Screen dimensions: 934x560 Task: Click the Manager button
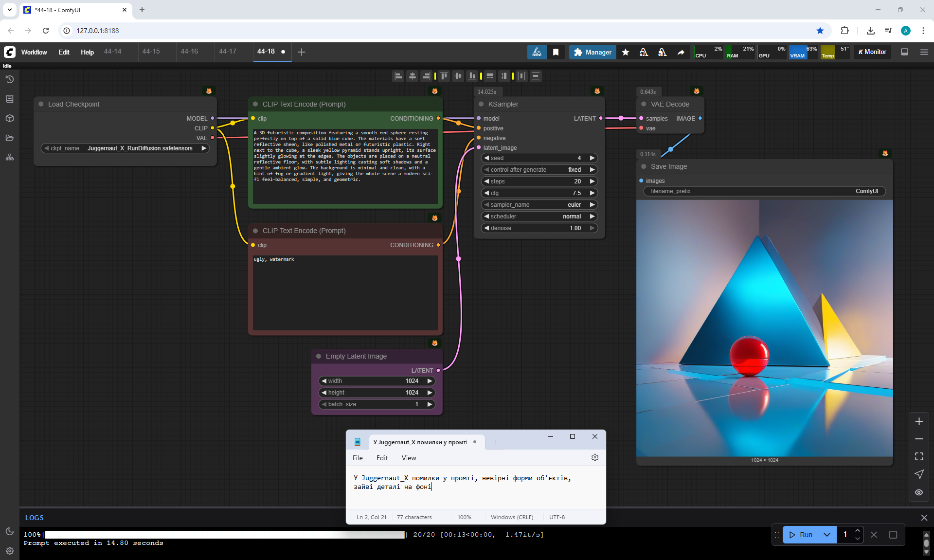click(x=592, y=52)
